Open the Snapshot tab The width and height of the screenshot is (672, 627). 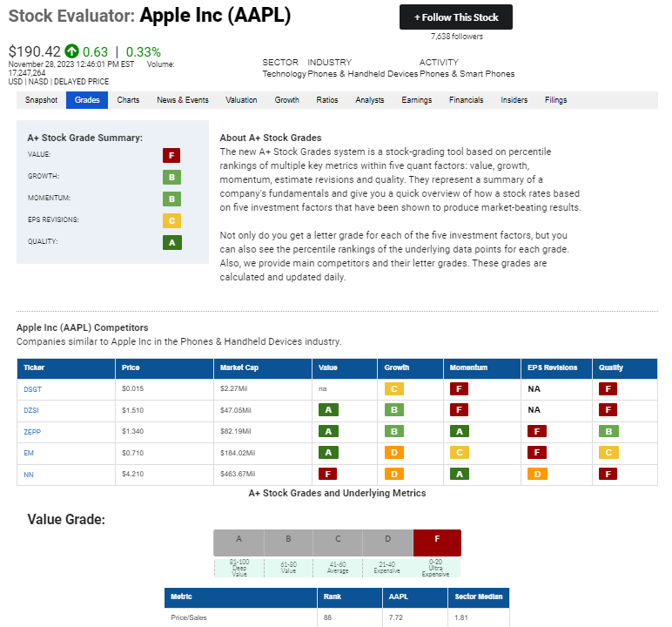point(41,100)
